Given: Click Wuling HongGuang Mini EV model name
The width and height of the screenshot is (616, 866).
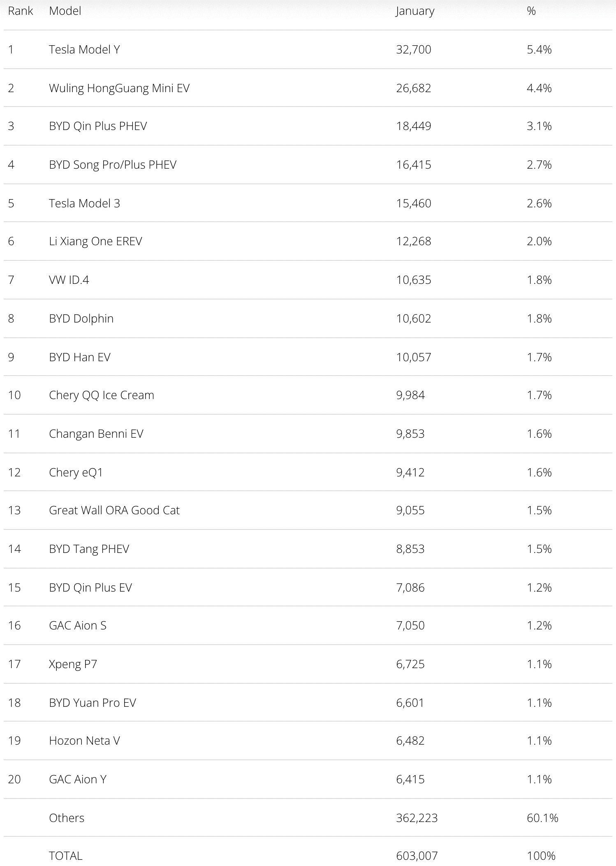Looking at the screenshot, I should (x=119, y=88).
